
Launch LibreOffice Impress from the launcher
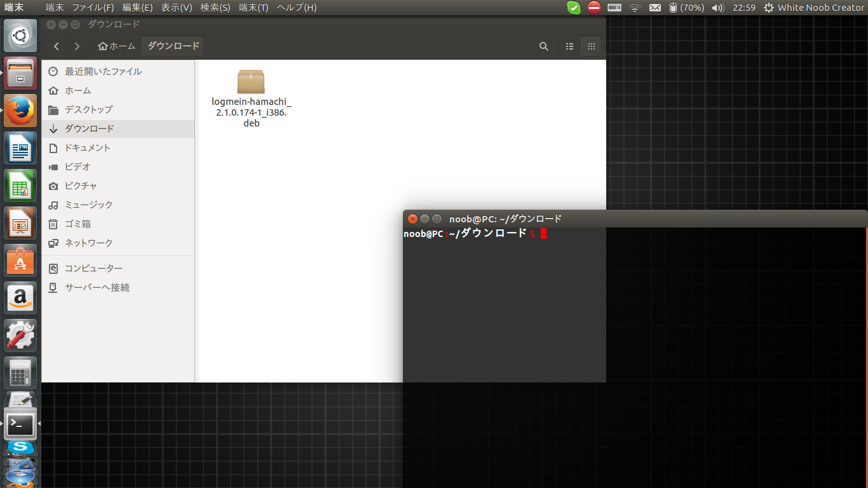[x=20, y=223]
